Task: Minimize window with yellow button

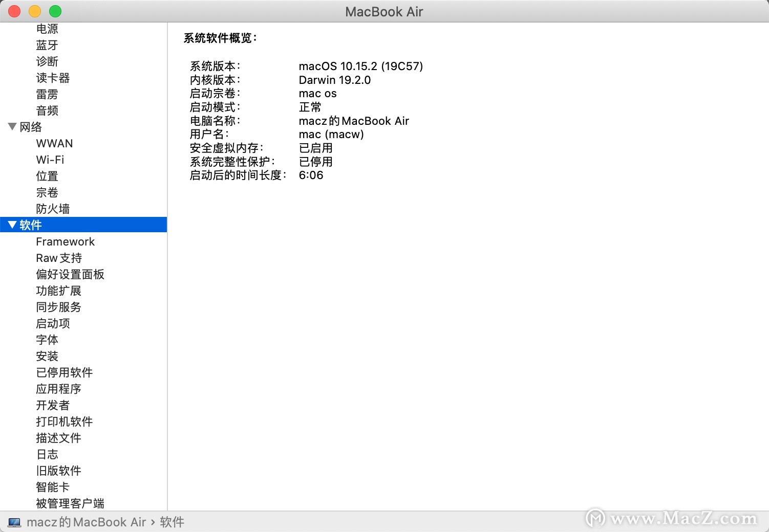Action: click(x=35, y=11)
